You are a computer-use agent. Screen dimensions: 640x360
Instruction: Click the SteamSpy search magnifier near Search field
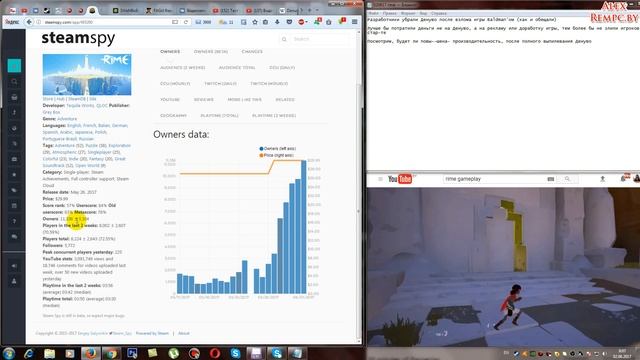pos(284,39)
